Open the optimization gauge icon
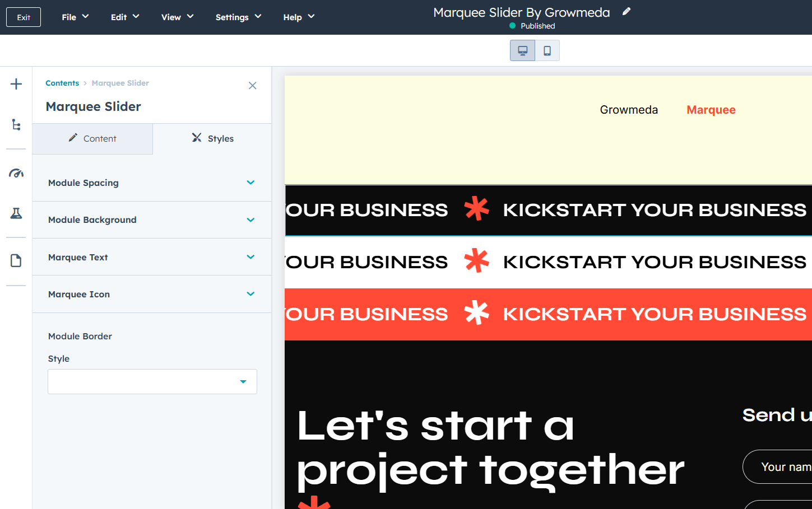This screenshot has width=812, height=509. coord(16,173)
